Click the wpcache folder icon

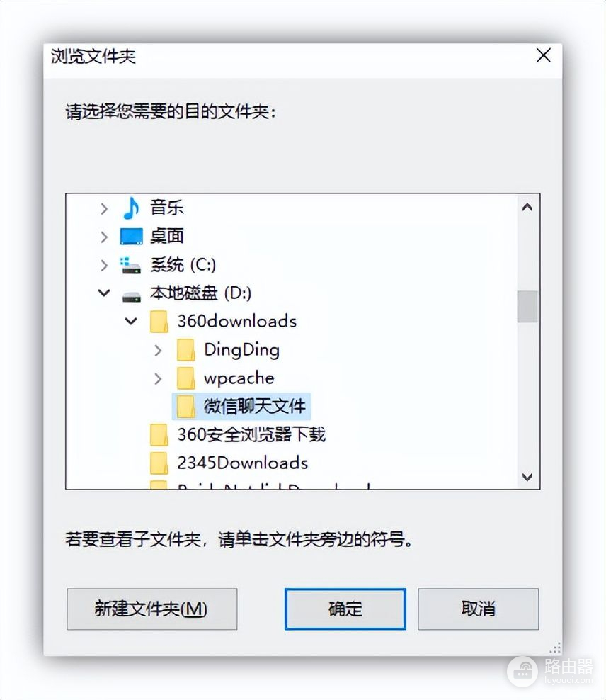pyautogui.click(x=185, y=378)
